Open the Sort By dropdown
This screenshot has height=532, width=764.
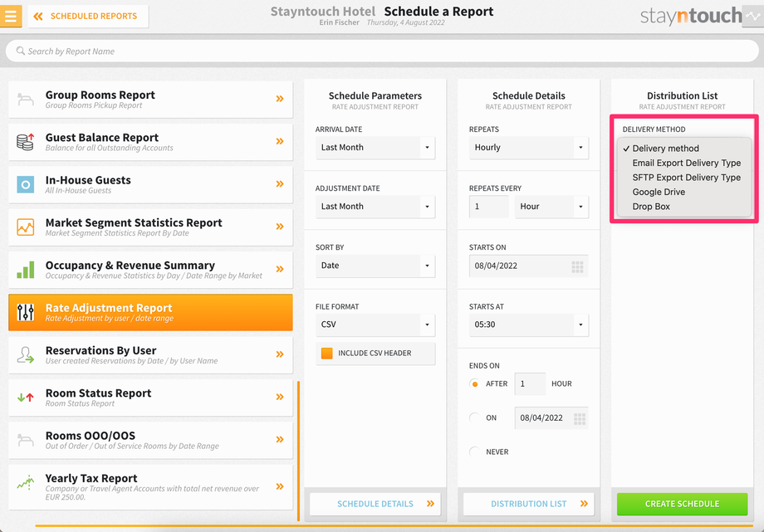375,266
